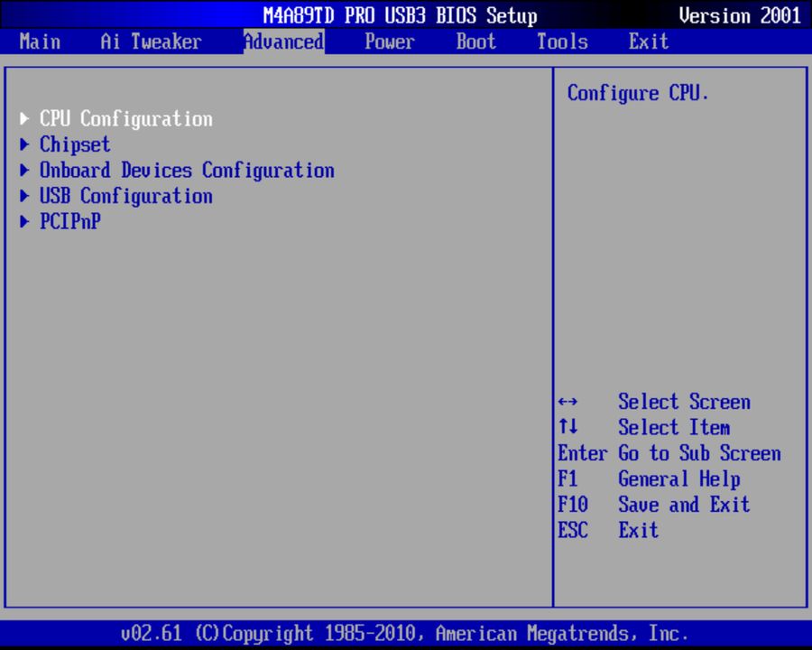Expand the PCIPnP submenu arrow
The width and height of the screenshot is (812, 650).
(23, 221)
